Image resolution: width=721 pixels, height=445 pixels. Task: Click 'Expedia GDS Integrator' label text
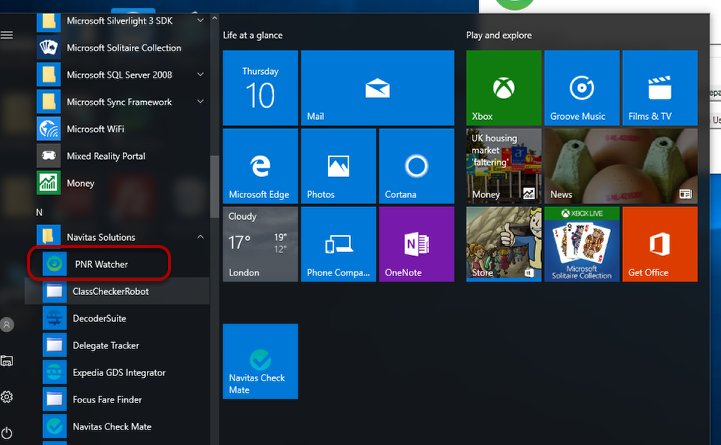click(x=119, y=373)
